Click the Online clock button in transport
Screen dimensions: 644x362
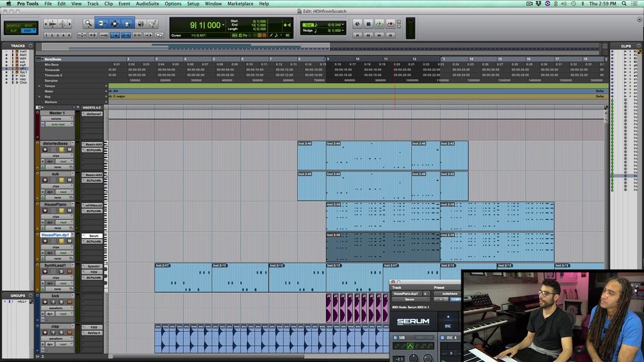tap(358, 24)
